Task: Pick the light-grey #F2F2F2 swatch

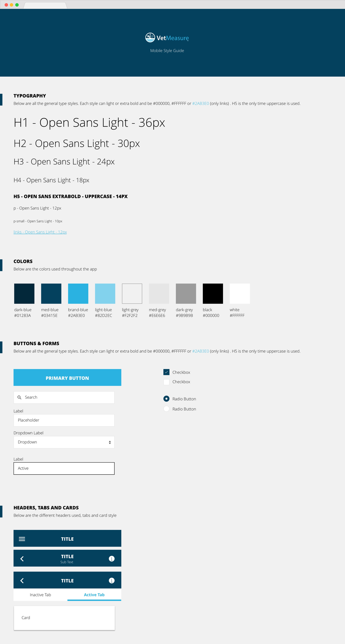Action: (x=132, y=294)
